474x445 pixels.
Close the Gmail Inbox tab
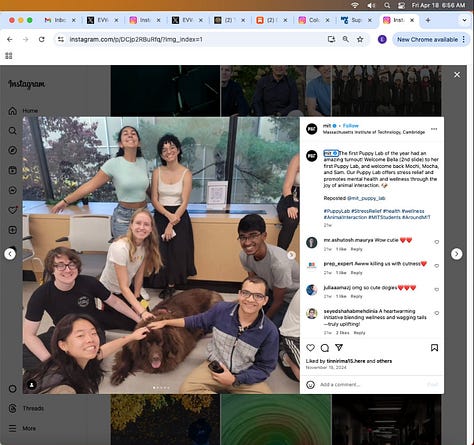coord(74,20)
